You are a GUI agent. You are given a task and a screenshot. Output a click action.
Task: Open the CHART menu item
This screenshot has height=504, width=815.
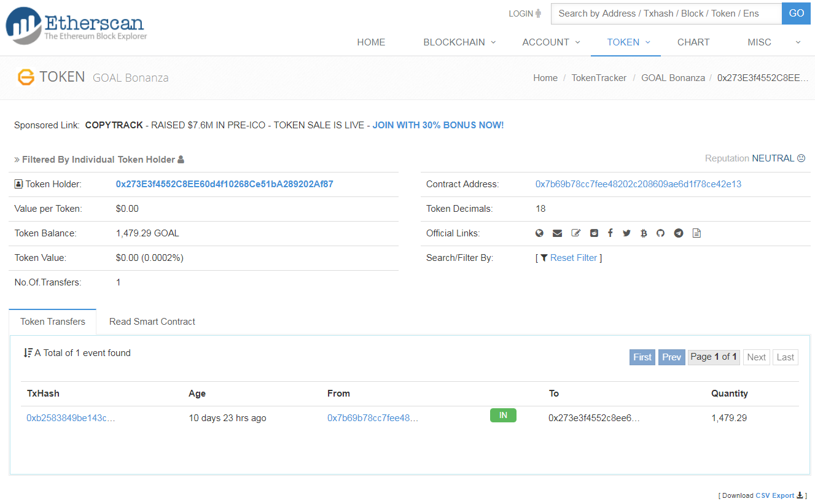693,42
